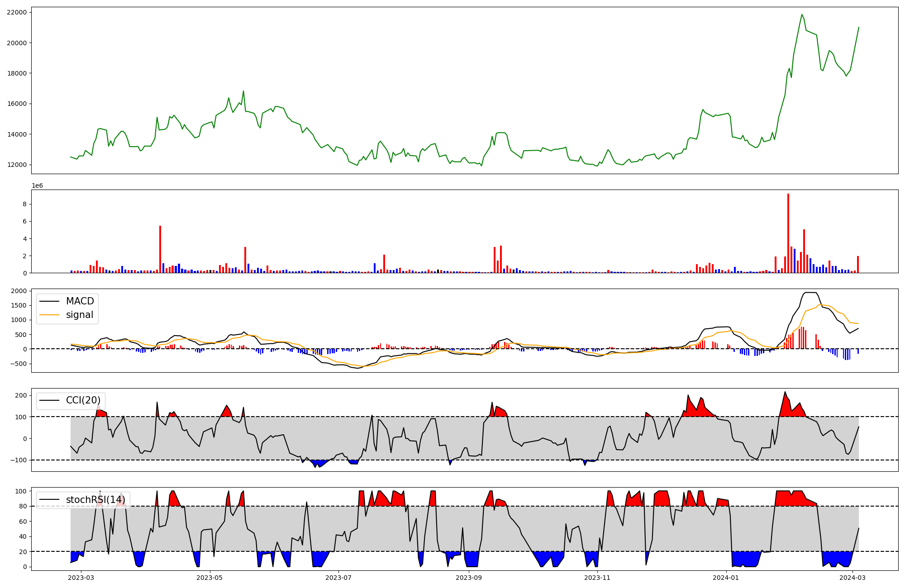Click the tallest red volume bar
The width and height of the screenshot is (905, 588).
click(788, 233)
